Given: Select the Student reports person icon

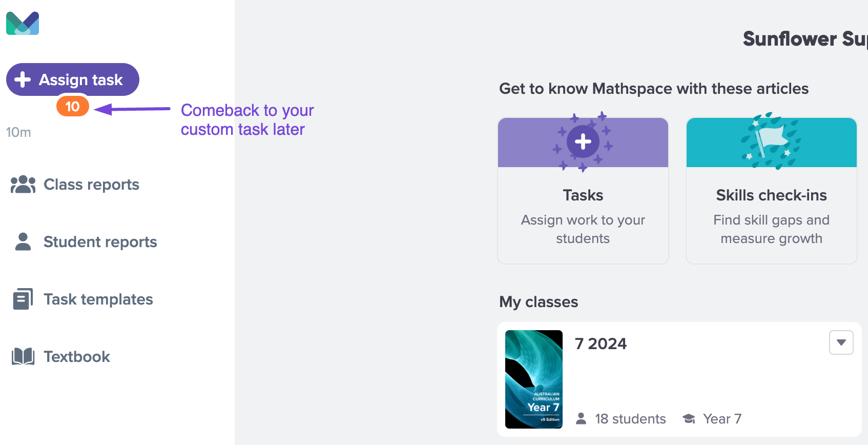Looking at the screenshot, I should [x=23, y=241].
